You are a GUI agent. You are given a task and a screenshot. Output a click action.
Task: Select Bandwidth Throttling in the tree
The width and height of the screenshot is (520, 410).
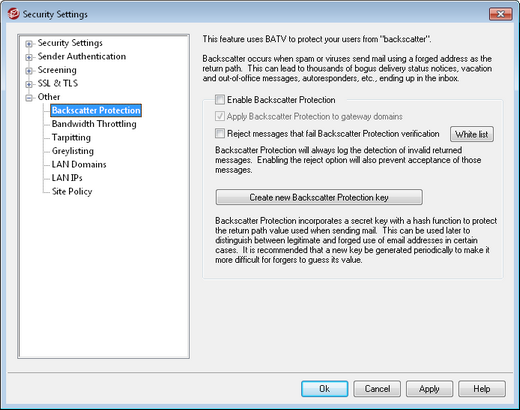click(x=94, y=124)
